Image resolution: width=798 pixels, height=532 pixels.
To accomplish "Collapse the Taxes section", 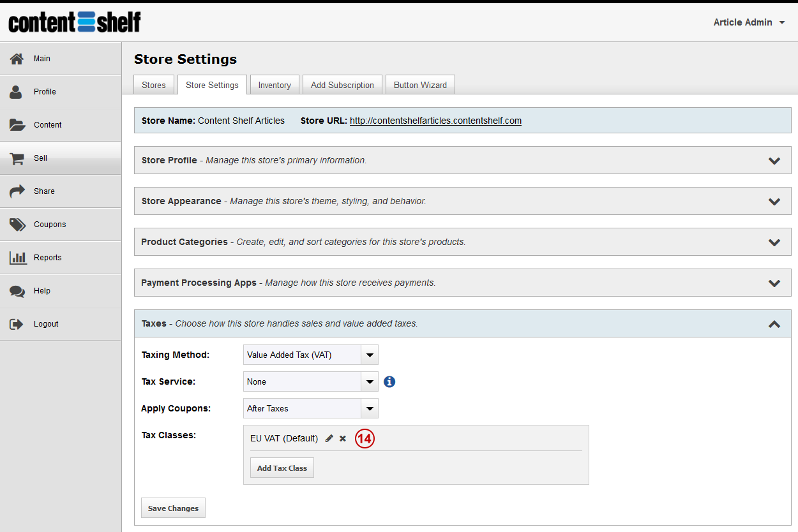I will pyautogui.click(x=774, y=324).
